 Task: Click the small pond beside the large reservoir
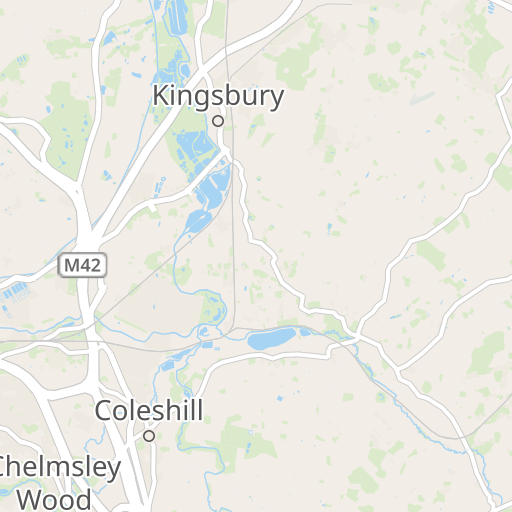coord(305,332)
